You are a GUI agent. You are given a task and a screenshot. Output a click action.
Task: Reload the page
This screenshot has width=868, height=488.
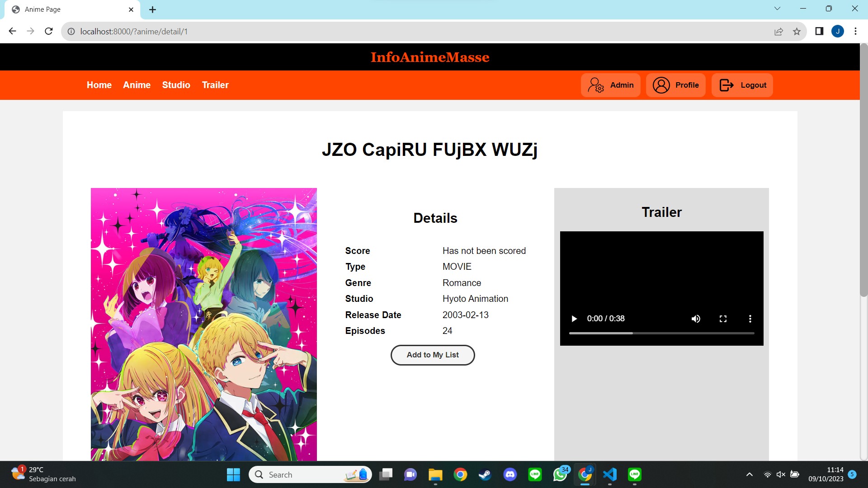pyautogui.click(x=49, y=31)
